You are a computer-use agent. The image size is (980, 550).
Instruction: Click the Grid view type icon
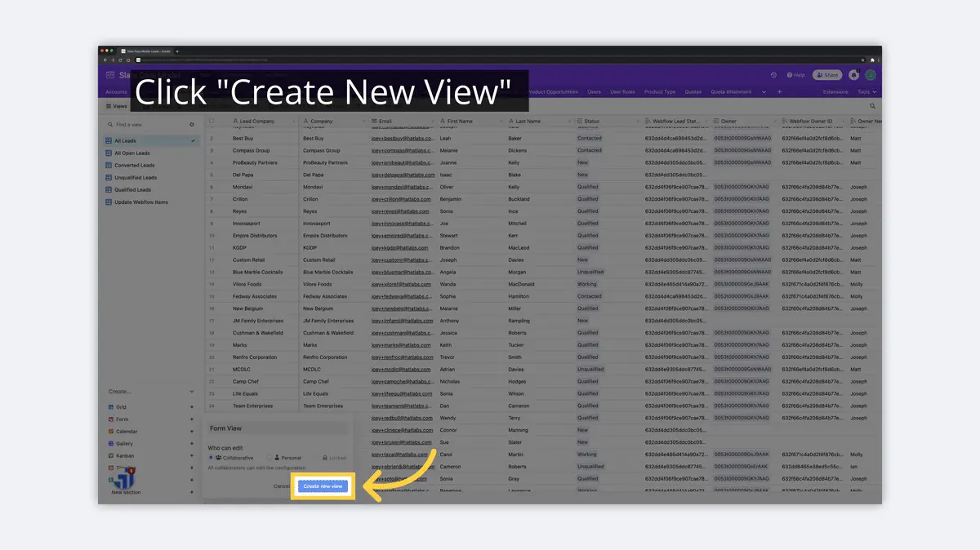click(x=111, y=407)
